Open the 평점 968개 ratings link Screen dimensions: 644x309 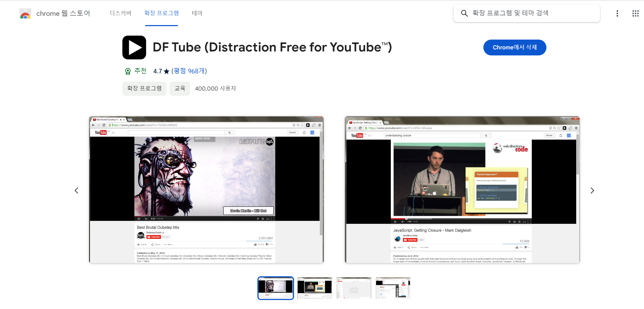(x=189, y=71)
